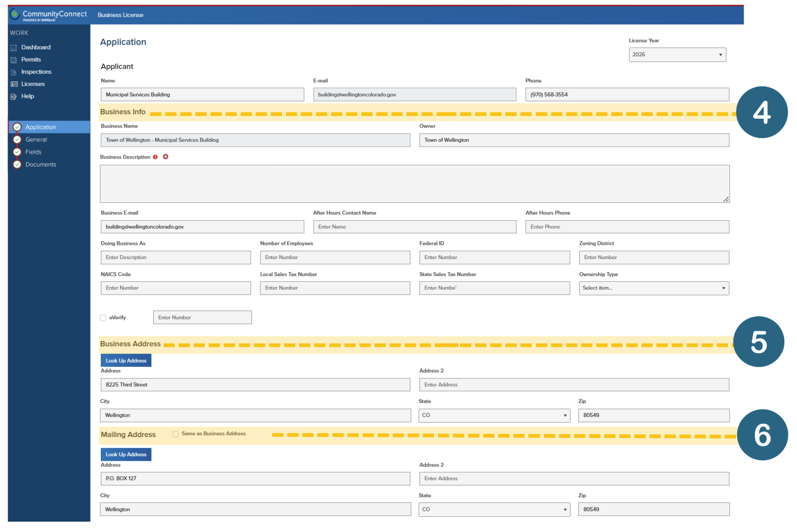The image size is (797, 532).
Task: Open the Fields step
Action: (x=33, y=152)
